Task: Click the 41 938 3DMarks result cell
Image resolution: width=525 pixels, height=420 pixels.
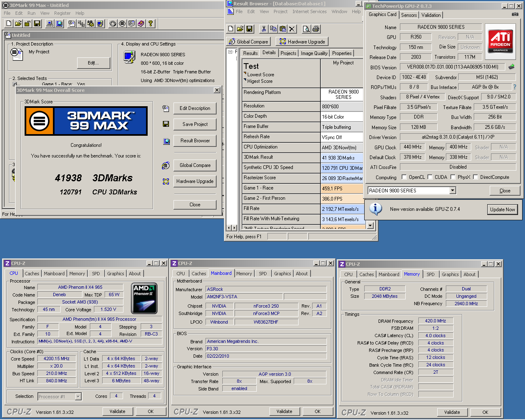Action: tap(342, 157)
